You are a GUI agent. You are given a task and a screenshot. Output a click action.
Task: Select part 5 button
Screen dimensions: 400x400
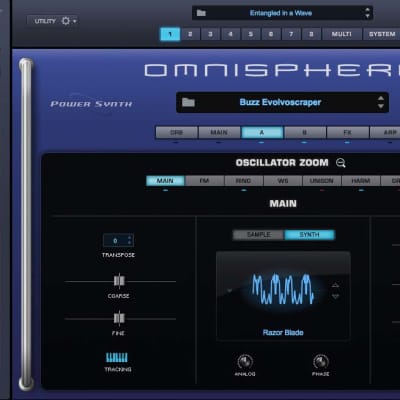[x=251, y=34]
